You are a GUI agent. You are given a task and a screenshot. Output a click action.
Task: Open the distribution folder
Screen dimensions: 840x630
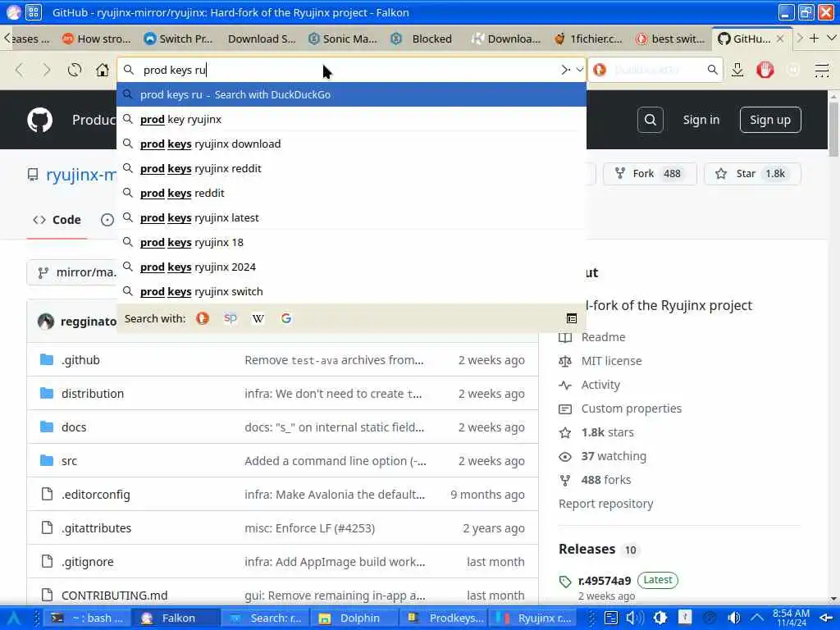tap(93, 393)
